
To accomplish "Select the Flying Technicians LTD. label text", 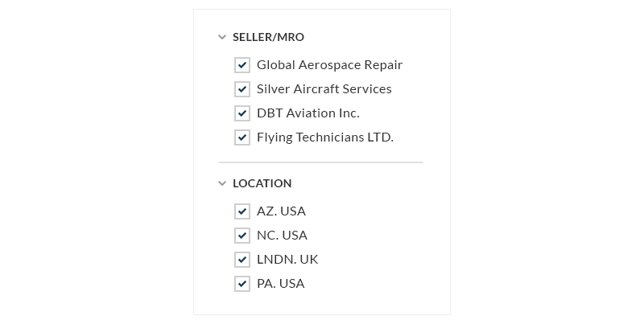I will tap(325, 137).
